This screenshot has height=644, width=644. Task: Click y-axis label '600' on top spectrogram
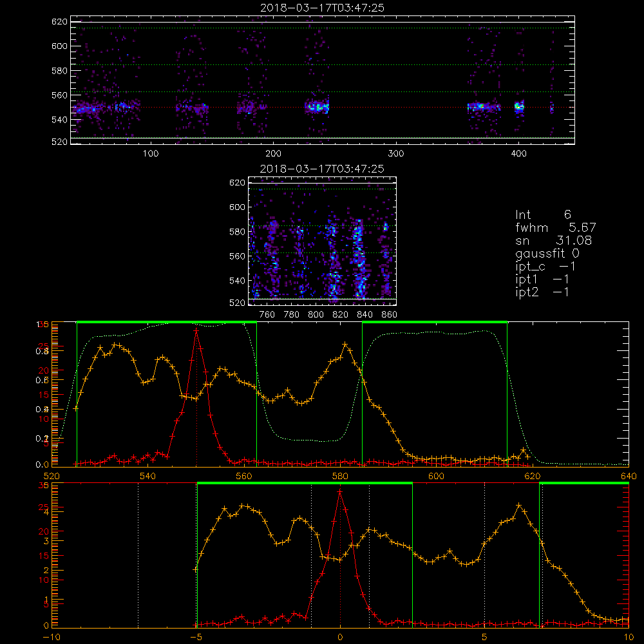[x=59, y=46]
